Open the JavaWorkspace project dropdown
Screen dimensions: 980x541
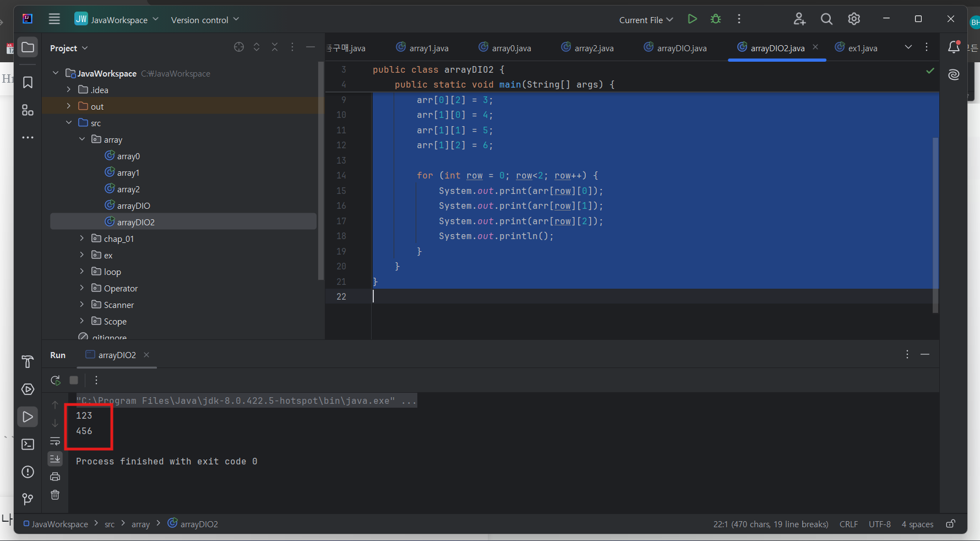[117, 20]
